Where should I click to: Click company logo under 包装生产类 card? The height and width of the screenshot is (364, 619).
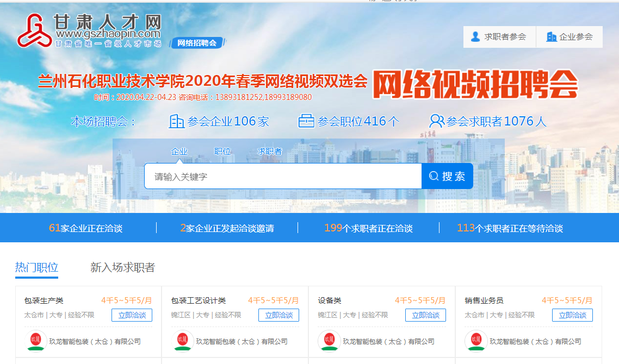(35, 341)
